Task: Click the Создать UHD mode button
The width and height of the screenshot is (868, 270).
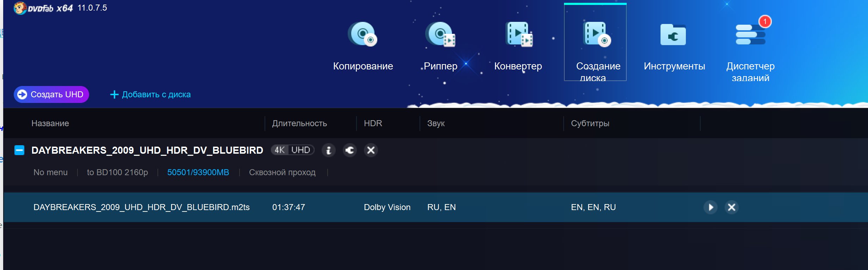Action: click(x=51, y=94)
